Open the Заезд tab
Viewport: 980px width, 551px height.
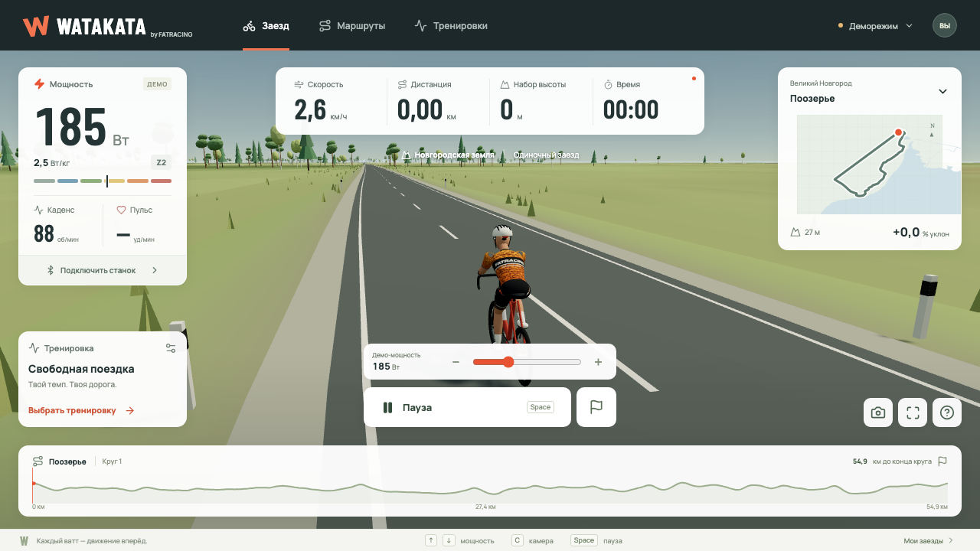tap(266, 25)
